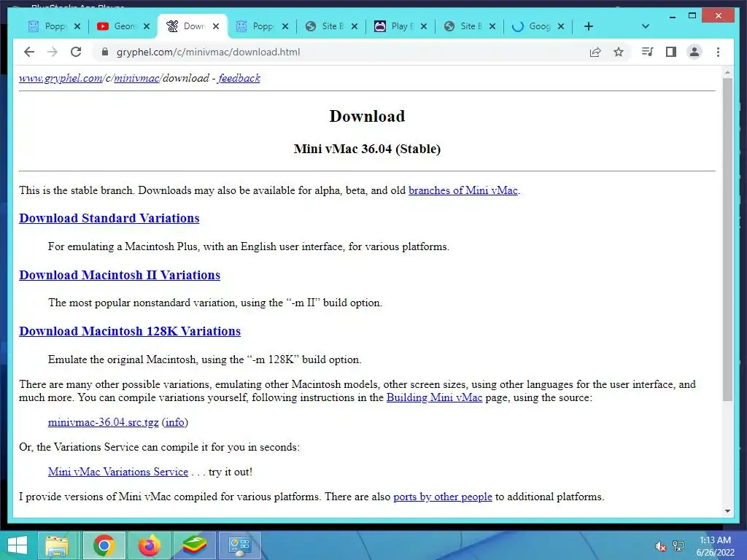Go back to the previous page
The image size is (747, 560).
[x=29, y=52]
